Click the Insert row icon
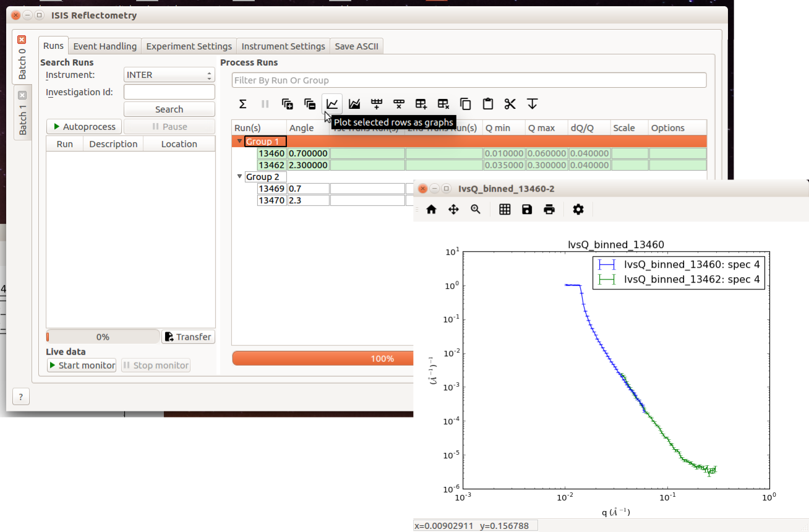The image size is (809, 532). tap(376, 104)
